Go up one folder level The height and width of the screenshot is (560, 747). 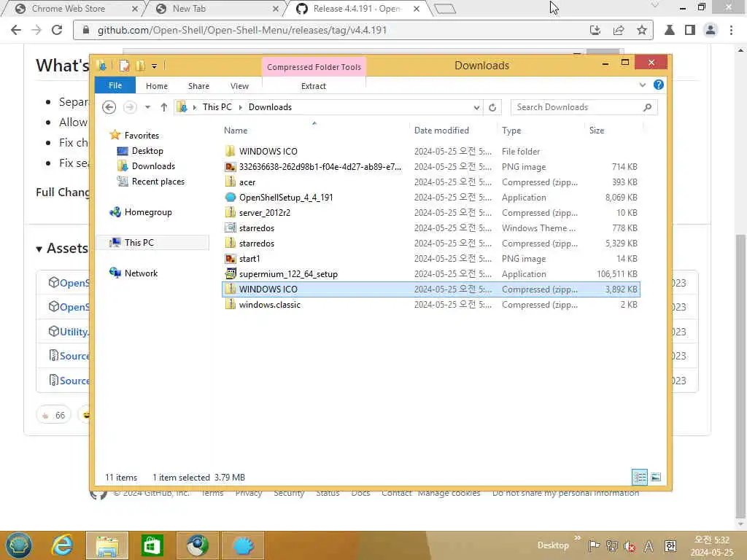[164, 107]
